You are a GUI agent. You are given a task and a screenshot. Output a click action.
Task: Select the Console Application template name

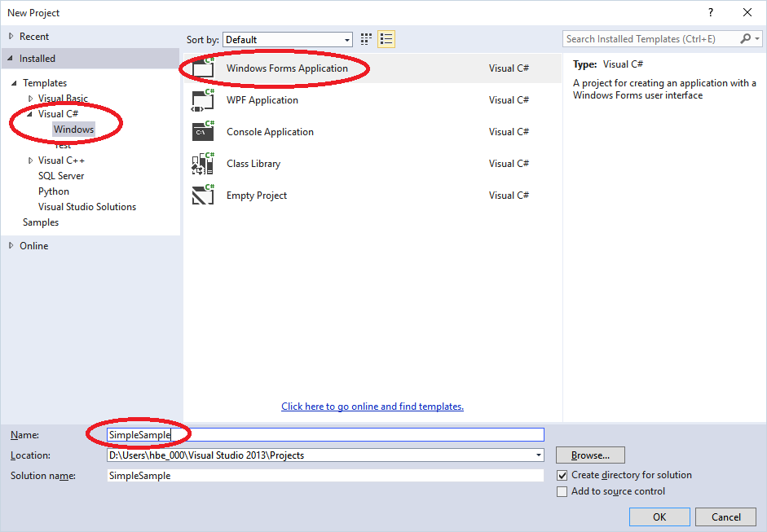coord(270,132)
